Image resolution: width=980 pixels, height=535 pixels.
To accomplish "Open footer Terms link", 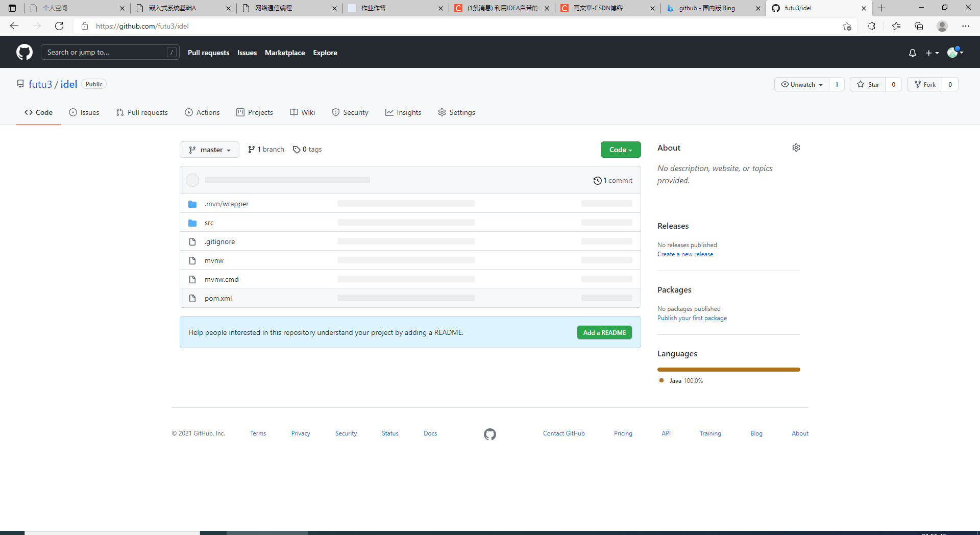I will 258,433.
